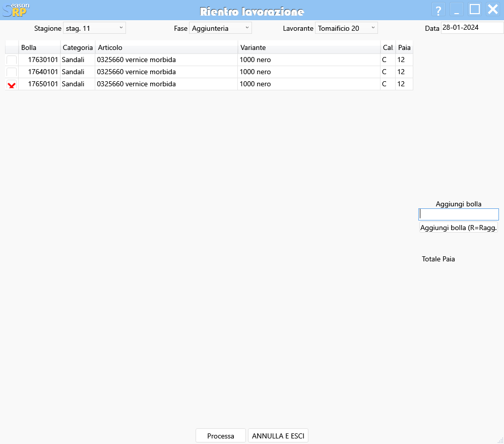Open the Lavorante dropdown Tomaificio 20
Screen dimensions: 504x444
346,28
